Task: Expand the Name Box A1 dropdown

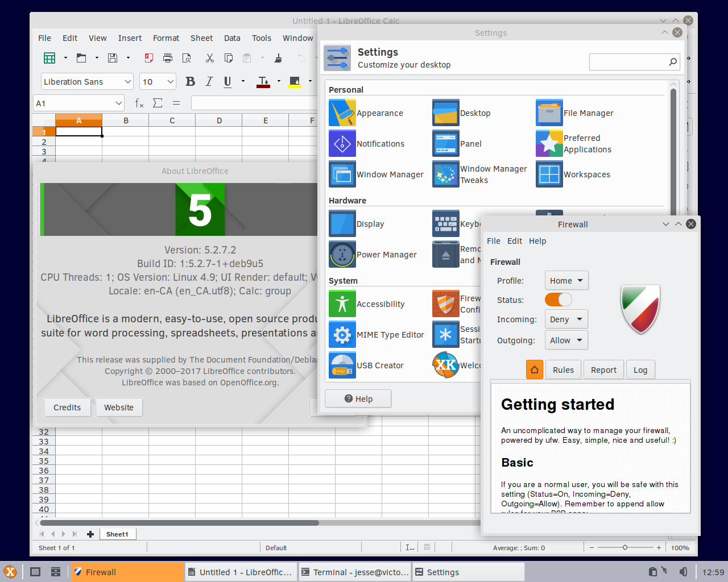Action: click(x=118, y=103)
